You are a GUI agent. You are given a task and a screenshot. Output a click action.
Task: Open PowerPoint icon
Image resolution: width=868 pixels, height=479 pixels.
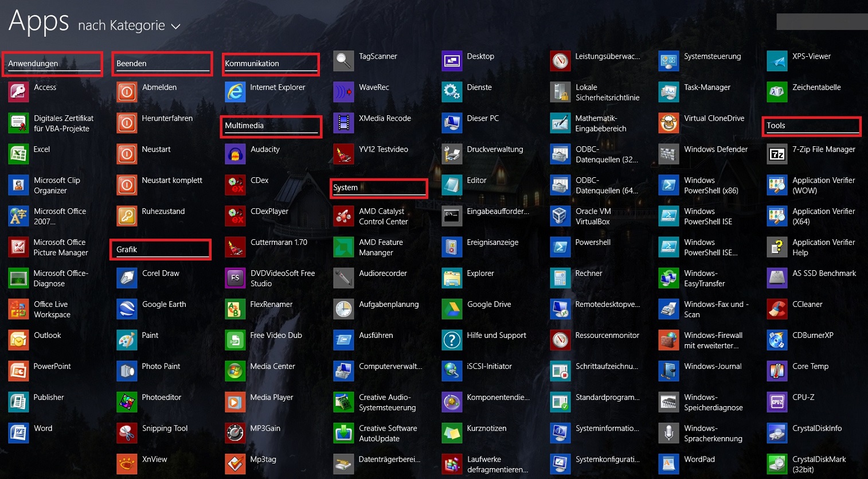[18, 371]
